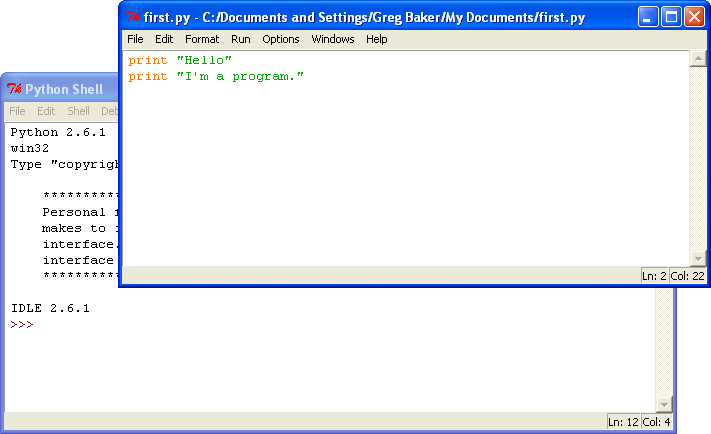Click the print "Hello" code line
711x434 pixels.
click(x=180, y=60)
